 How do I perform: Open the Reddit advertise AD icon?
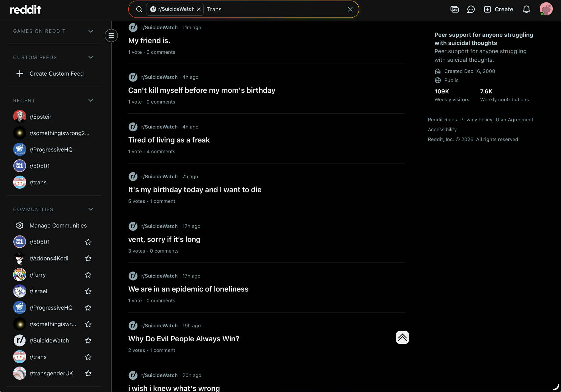pyautogui.click(x=454, y=9)
